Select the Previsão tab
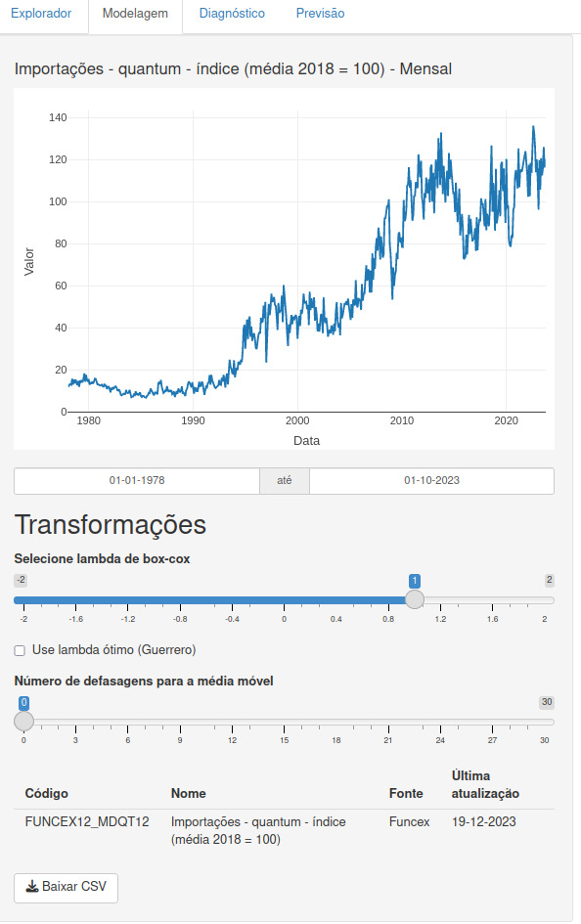 (x=320, y=14)
